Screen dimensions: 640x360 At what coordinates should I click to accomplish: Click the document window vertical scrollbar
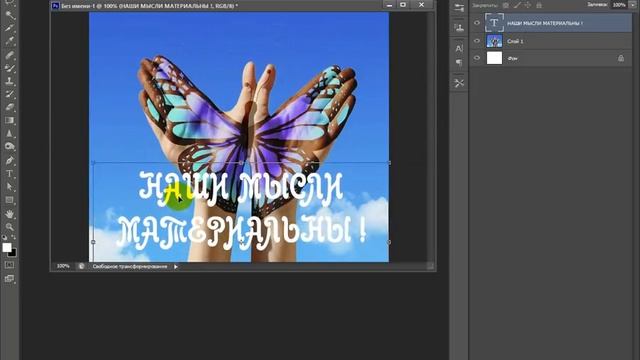430,137
